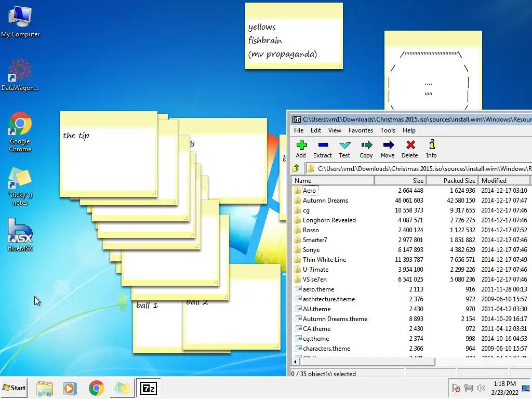Open the Help menu in 7-Zip
The height and width of the screenshot is (399, 532).
pos(409,130)
